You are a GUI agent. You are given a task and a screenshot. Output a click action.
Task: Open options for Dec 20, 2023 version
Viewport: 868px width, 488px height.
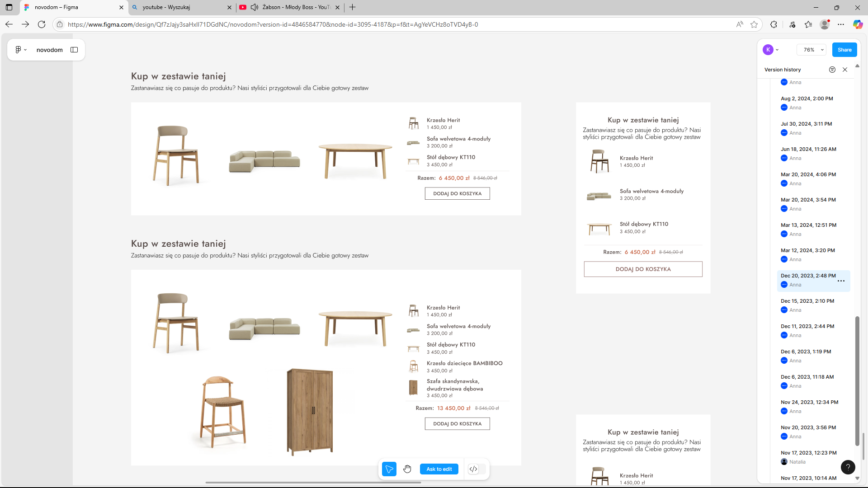point(841,281)
